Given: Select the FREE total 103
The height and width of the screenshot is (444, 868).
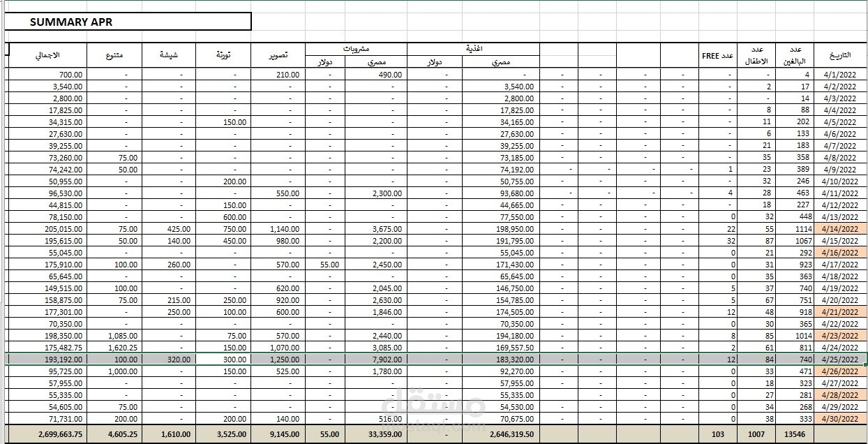Looking at the screenshot, I should [x=719, y=434].
